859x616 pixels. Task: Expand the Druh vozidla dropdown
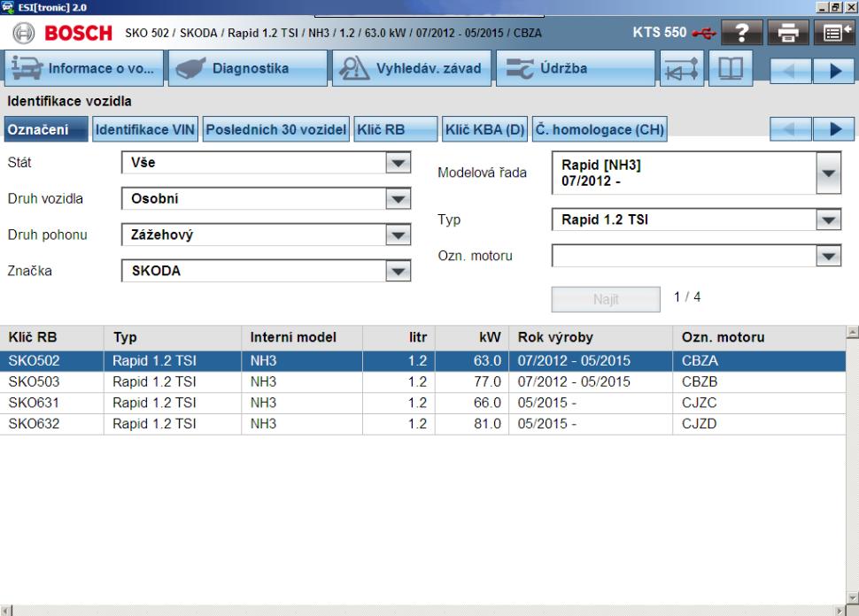[399, 199]
